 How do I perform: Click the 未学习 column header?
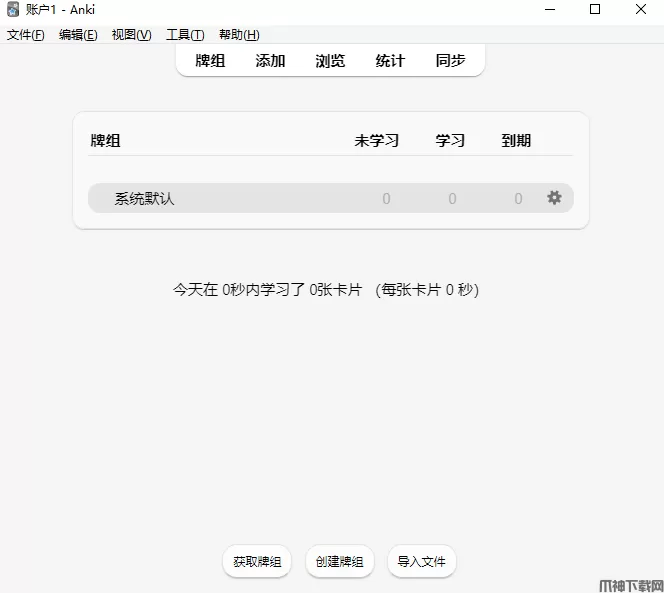point(376,141)
